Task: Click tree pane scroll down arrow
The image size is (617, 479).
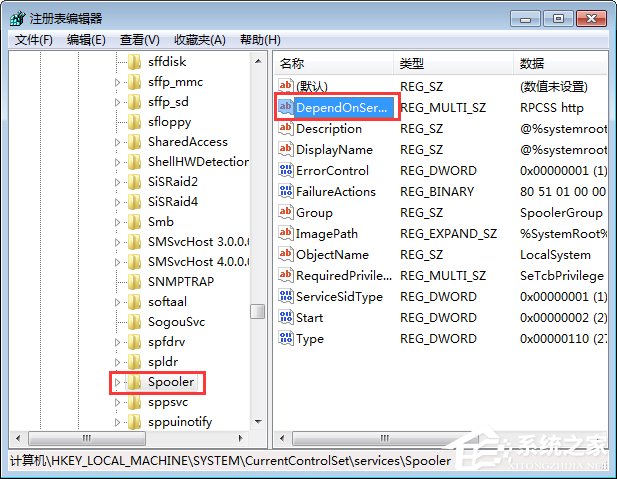Action: click(258, 422)
